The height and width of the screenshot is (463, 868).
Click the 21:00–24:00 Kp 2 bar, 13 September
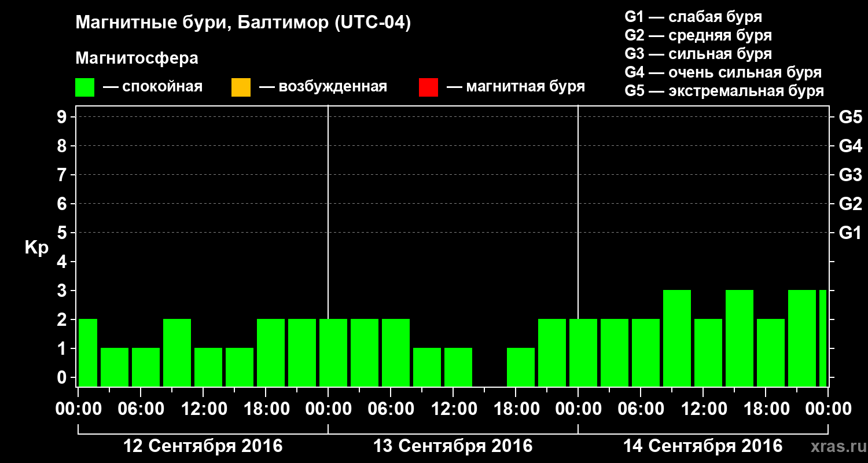point(552,352)
